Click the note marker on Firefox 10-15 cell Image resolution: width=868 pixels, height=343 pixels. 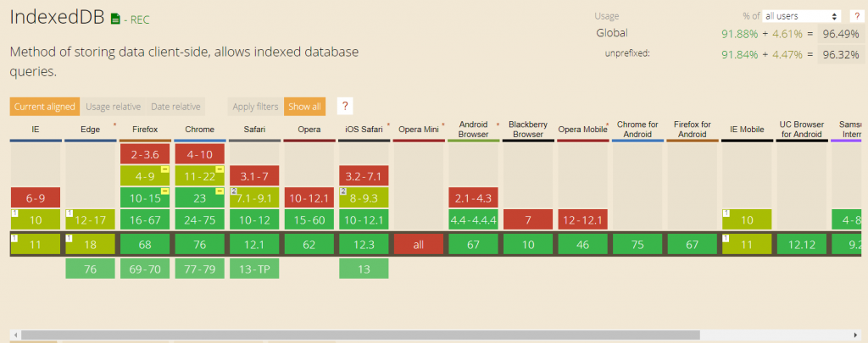click(164, 191)
